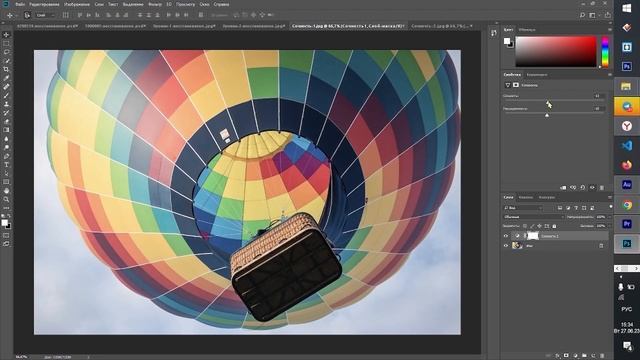
Task: Select the Move tool in the toolbox
Action: (6, 35)
